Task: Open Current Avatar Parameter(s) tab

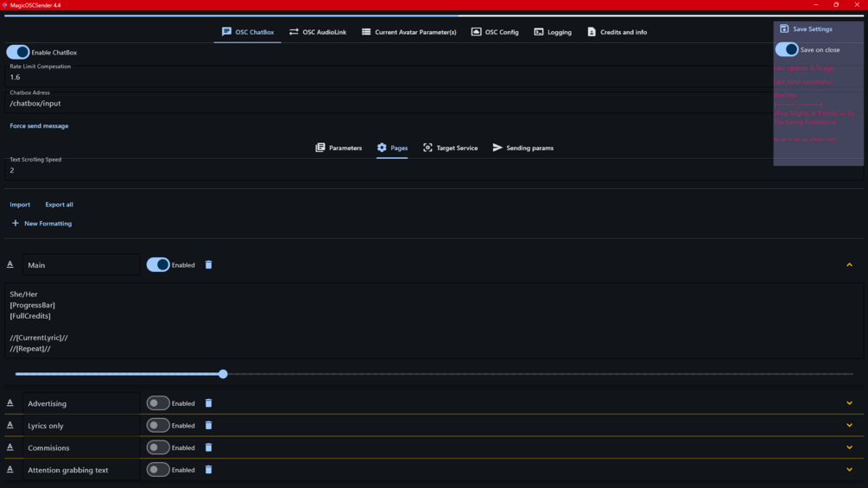Action: 409,32
